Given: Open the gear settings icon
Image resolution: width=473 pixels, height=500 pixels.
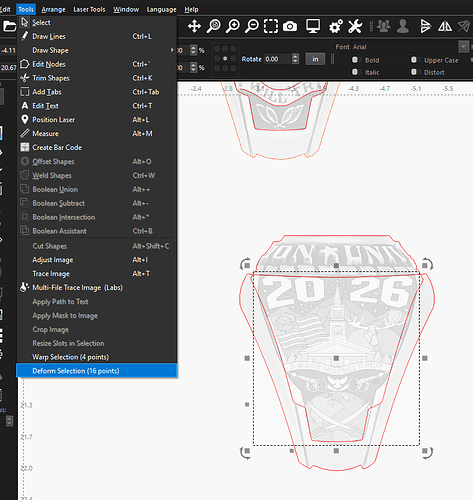Looking at the screenshot, I should click(336, 26).
